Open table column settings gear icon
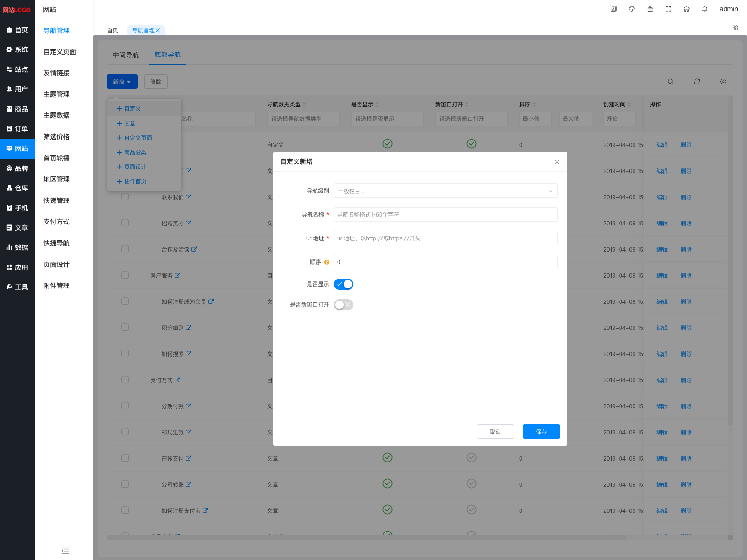Viewport: 747px width, 560px height. 723,82
